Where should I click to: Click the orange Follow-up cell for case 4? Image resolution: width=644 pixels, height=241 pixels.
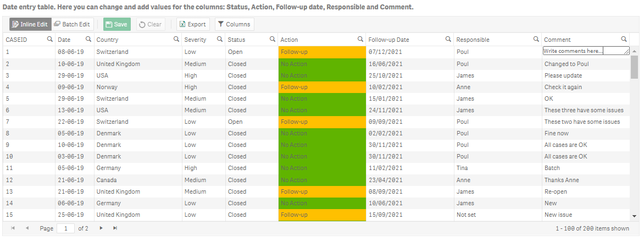pyautogui.click(x=321, y=87)
